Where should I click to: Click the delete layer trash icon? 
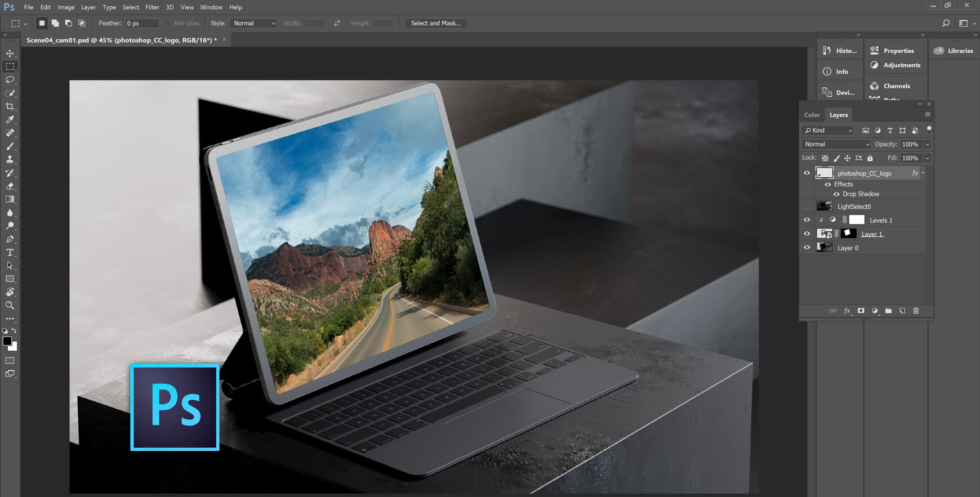[x=916, y=311]
